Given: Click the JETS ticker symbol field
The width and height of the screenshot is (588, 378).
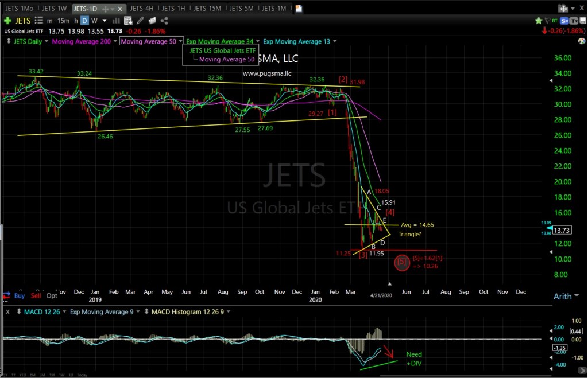Looking at the screenshot, I should pos(23,21).
